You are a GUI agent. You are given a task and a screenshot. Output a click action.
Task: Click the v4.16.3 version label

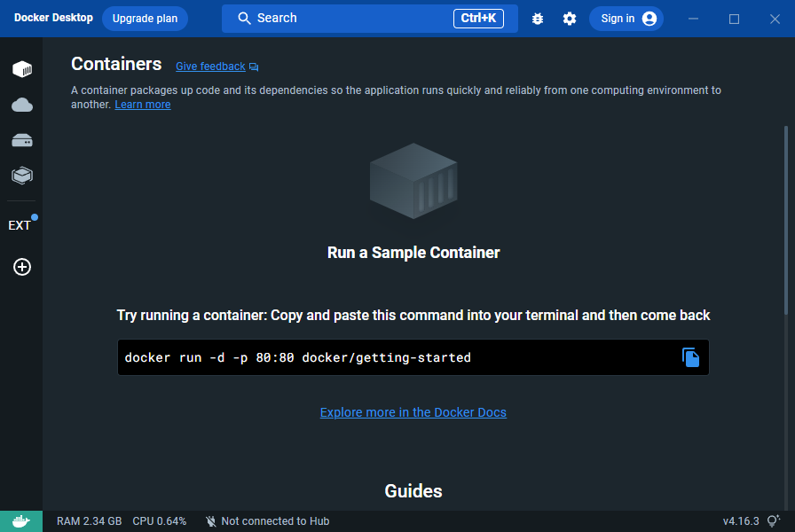pos(741,520)
